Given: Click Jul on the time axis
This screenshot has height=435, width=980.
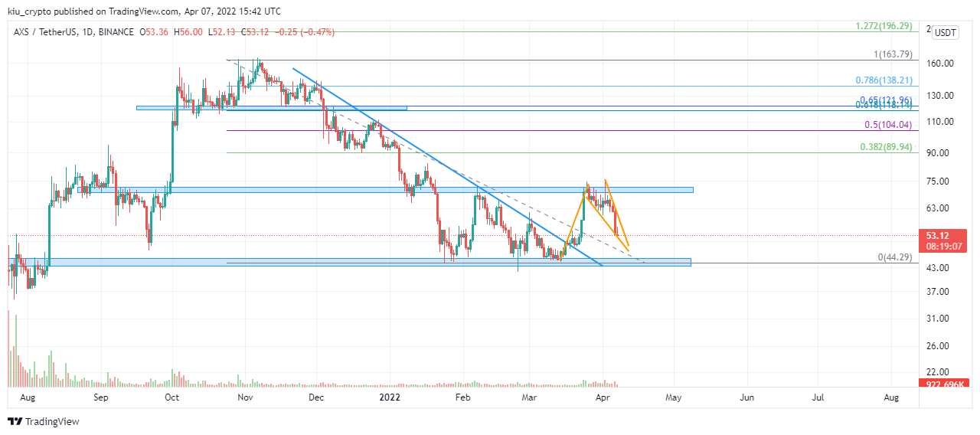Looking at the screenshot, I should 818,398.
